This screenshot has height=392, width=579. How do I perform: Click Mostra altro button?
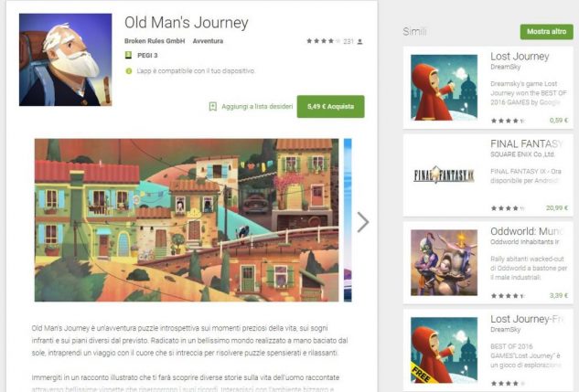coord(546,32)
